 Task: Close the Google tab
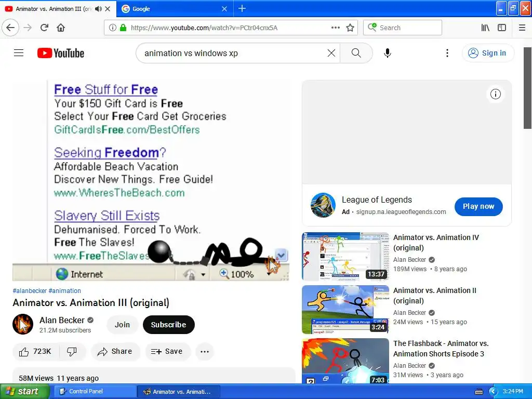[x=224, y=9]
